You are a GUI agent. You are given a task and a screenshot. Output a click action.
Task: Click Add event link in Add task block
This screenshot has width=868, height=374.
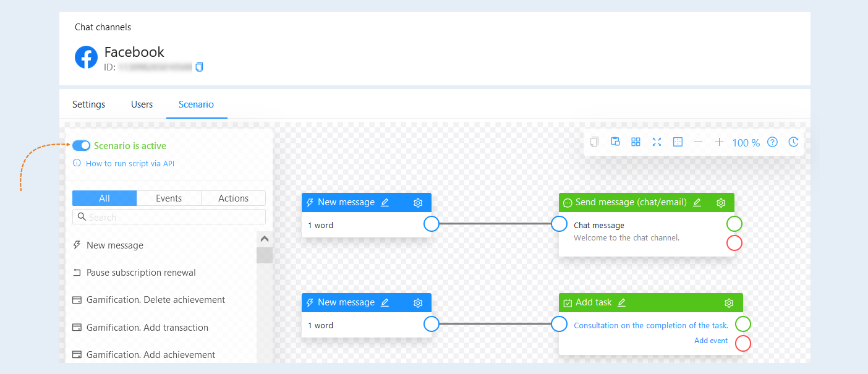click(x=711, y=341)
